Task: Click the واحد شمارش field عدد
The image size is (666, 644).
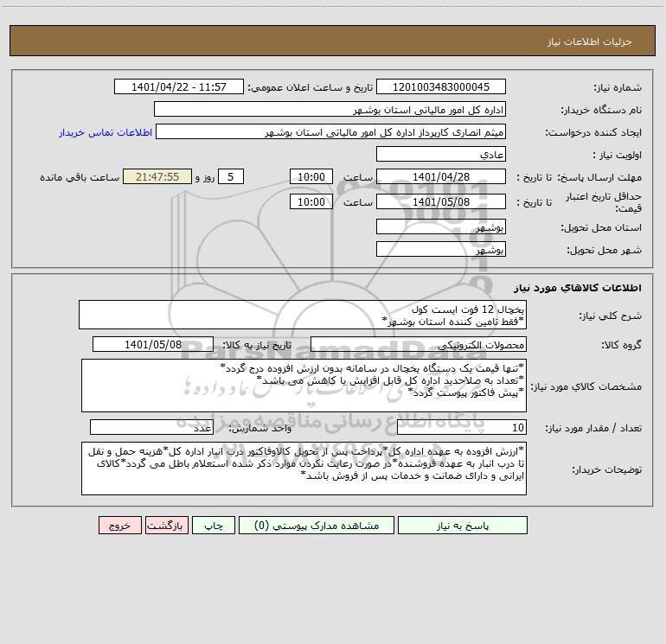Action: pyautogui.click(x=151, y=427)
